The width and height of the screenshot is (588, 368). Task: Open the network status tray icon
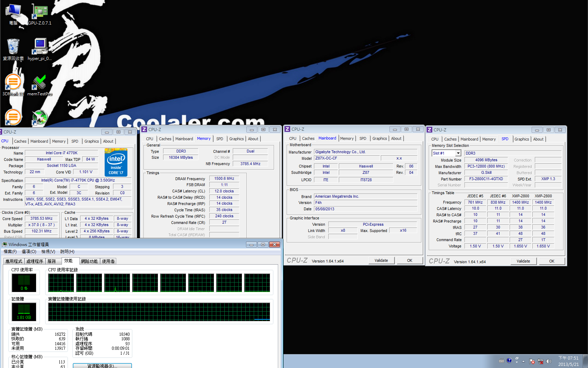[540, 361]
